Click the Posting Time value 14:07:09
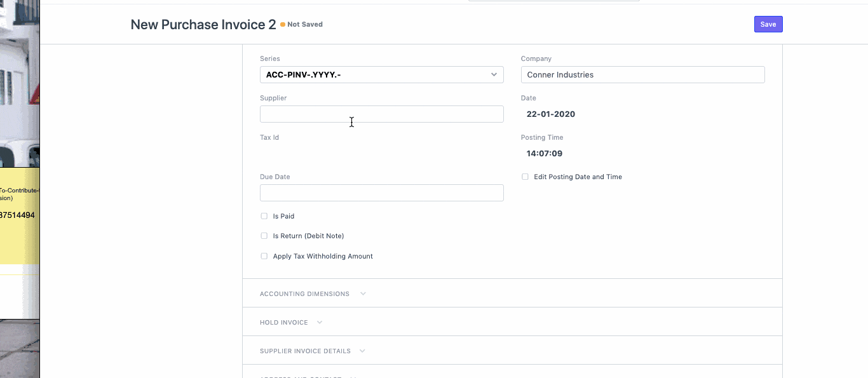 tap(545, 154)
